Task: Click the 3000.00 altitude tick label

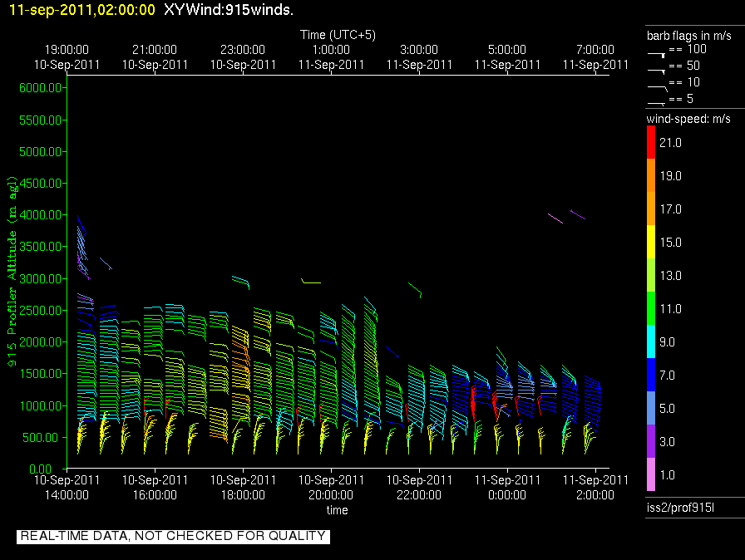Action: 41,278
